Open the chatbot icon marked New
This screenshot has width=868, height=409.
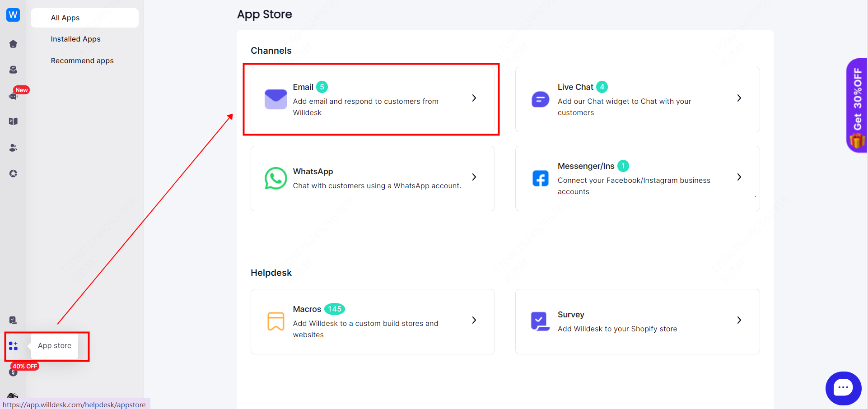click(13, 96)
